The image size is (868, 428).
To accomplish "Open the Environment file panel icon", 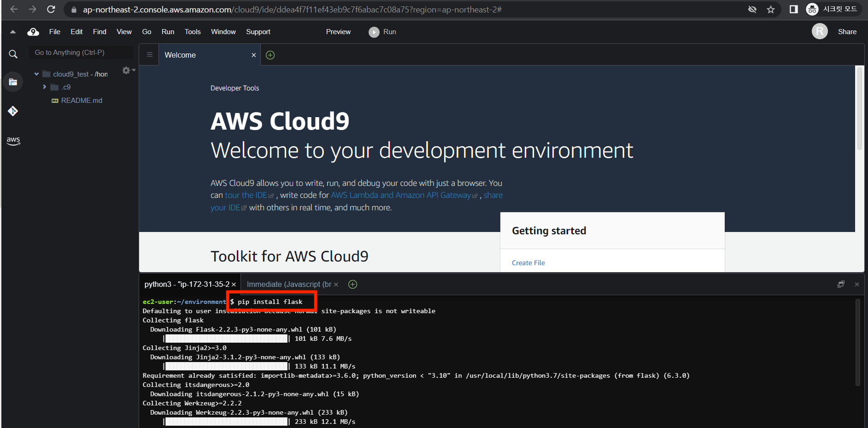I will (13, 82).
